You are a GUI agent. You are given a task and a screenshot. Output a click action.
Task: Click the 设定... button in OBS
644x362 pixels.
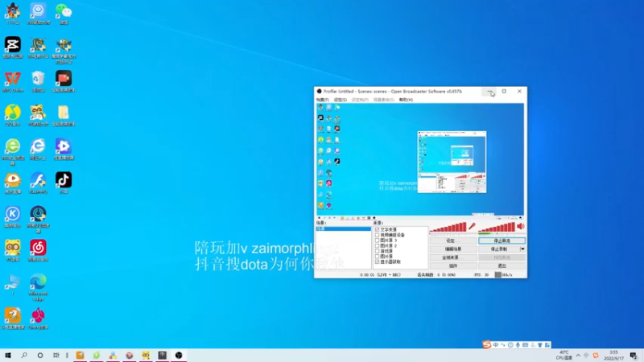[453, 241]
